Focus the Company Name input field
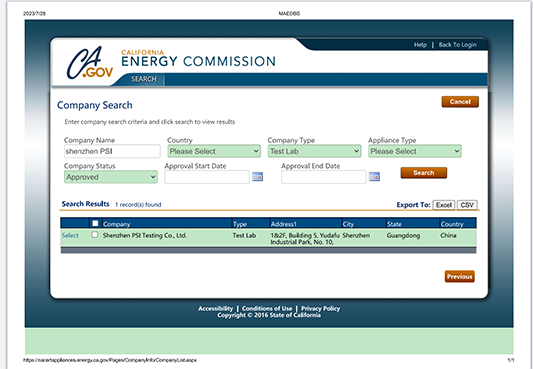This screenshot has width=533, height=369. (112, 151)
